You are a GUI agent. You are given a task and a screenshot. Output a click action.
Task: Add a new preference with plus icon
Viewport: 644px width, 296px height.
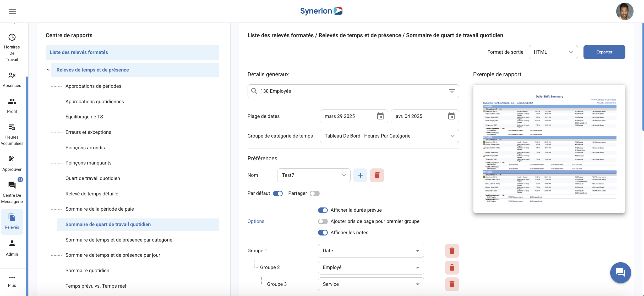(360, 175)
